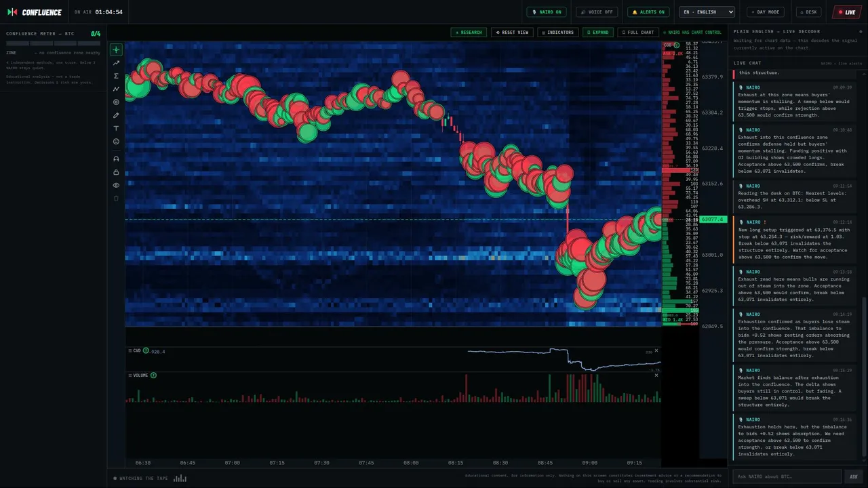
Task: Toggle Voice off button
Action: tap(597, 12)
